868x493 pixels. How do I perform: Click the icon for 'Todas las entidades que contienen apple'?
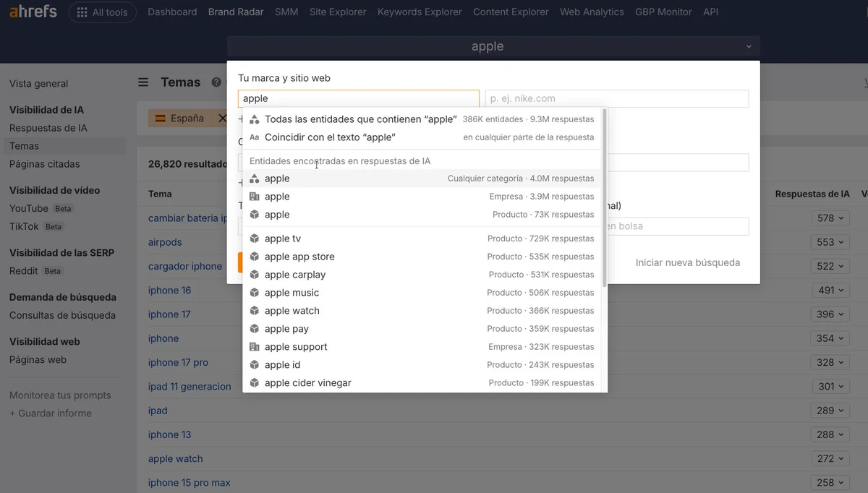click(254, 119)
